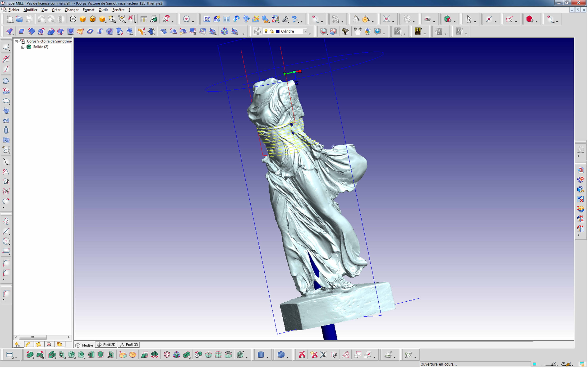This screenshot has width=588, height=368.
Task: Click the context help cursor icon
Action: tap(166, 19)
